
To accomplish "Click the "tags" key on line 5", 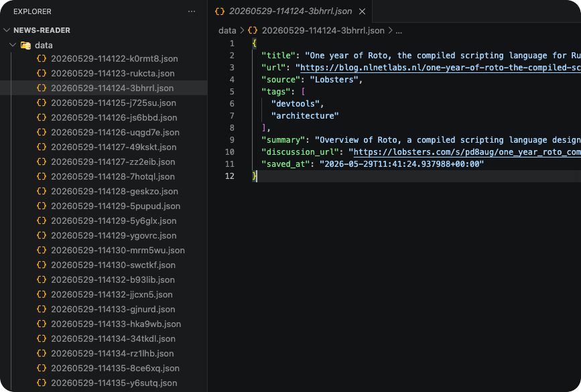I will 276,92.
